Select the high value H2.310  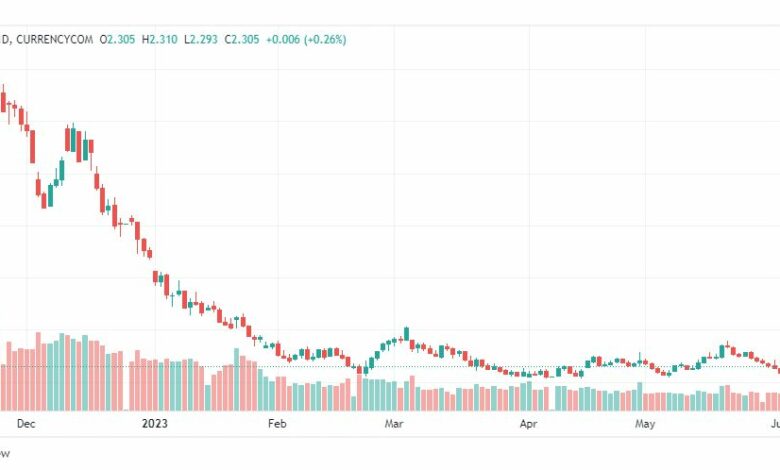tap(160, 39)
